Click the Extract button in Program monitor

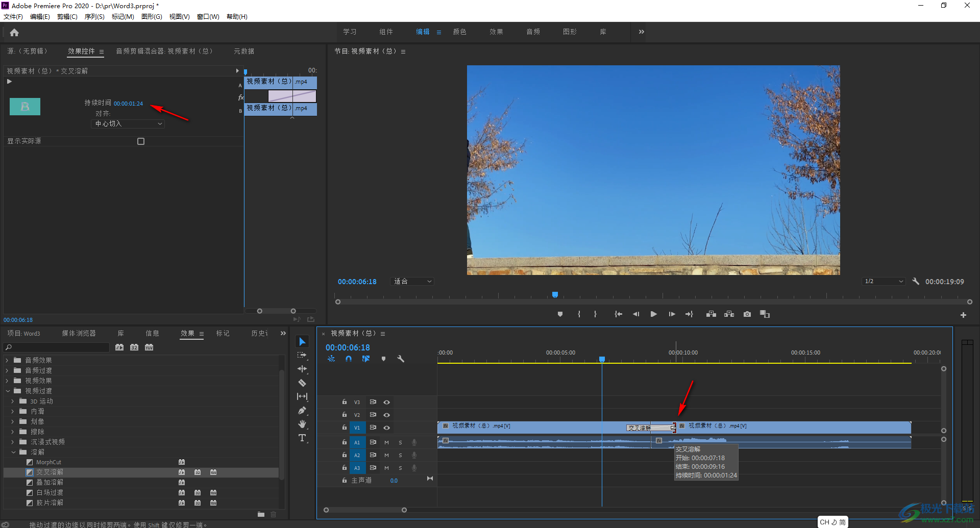tap(729, 314)
